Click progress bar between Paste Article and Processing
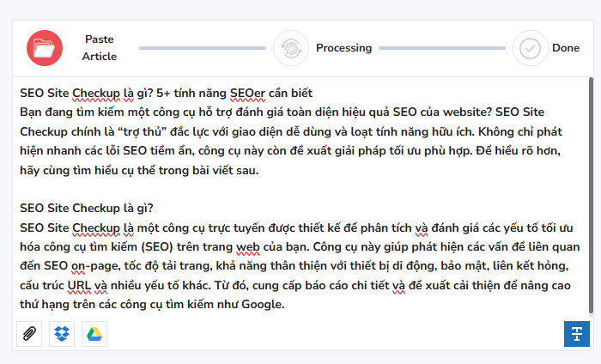Screen dimensions: 601x364 point(203,48)
